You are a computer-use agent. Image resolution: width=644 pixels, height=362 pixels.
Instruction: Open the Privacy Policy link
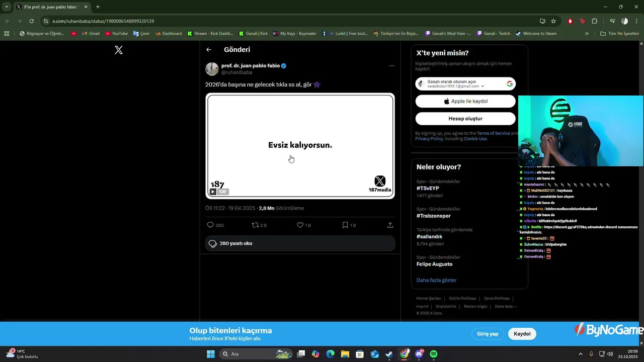(429, 139)
